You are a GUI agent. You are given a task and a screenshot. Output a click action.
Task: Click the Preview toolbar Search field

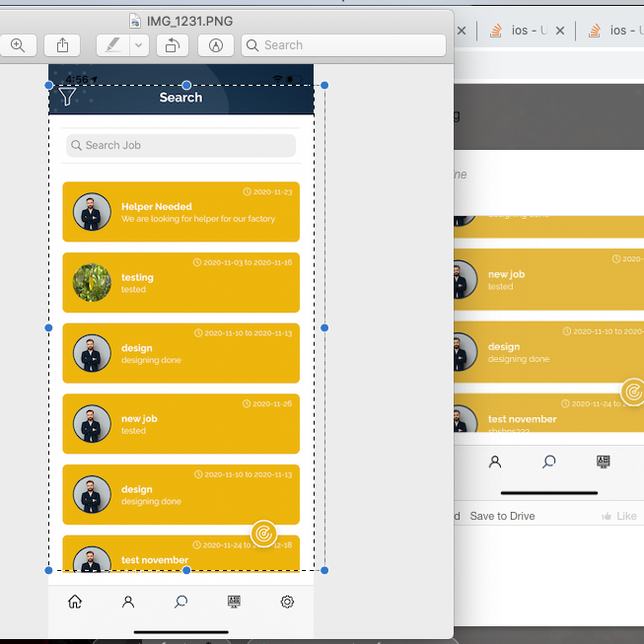pyautogui.click(x=343, y=45)
